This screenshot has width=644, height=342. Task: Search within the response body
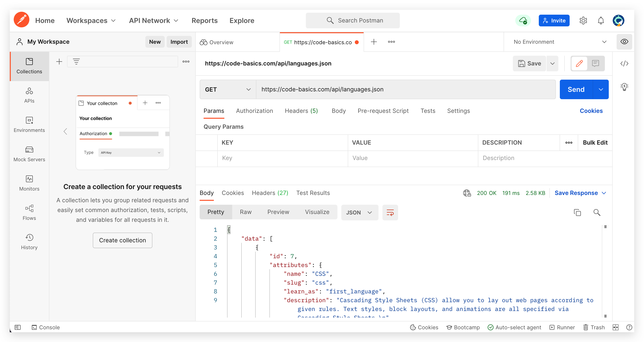point(597,213)
